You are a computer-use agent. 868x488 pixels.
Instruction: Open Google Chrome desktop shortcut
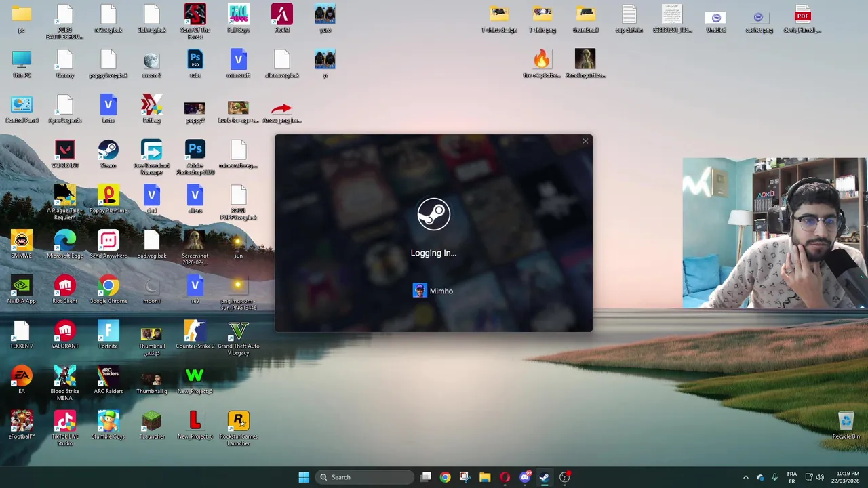click(x=108, y=289)
